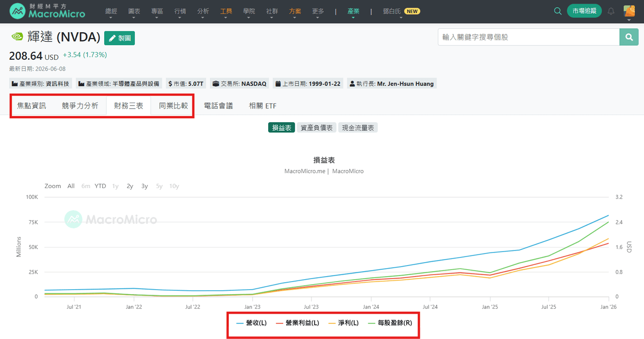Switch to the 財務三表 tab

tap(129, 106)
